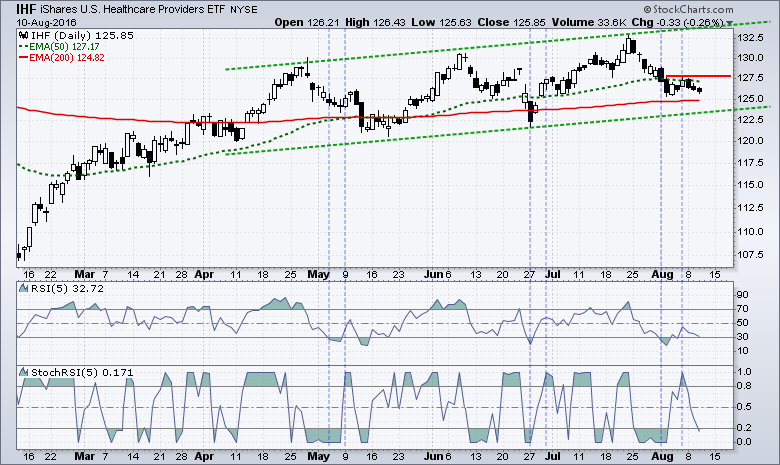
Task: Click the 10 level on the RSI axis
Action: (x=743, y=351)
